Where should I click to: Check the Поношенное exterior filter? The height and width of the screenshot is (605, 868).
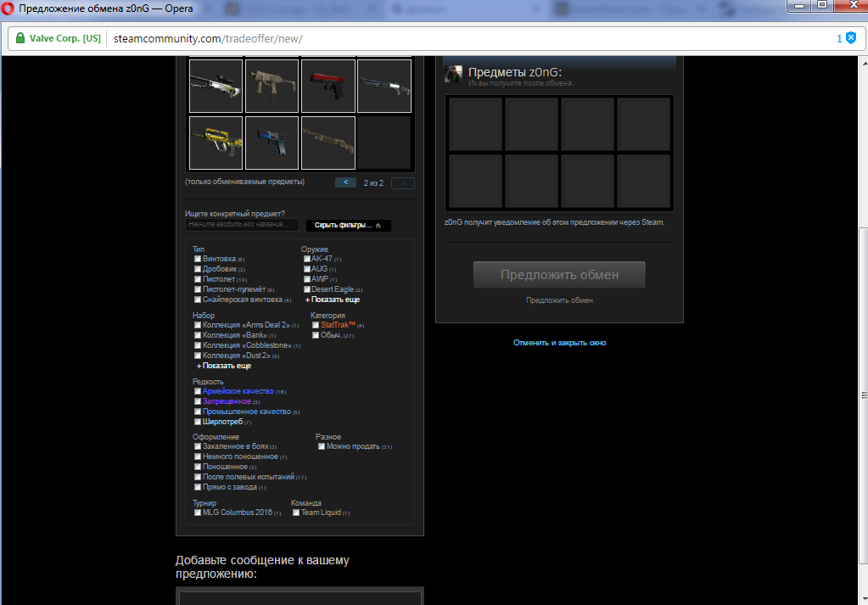tap(197, 467)
